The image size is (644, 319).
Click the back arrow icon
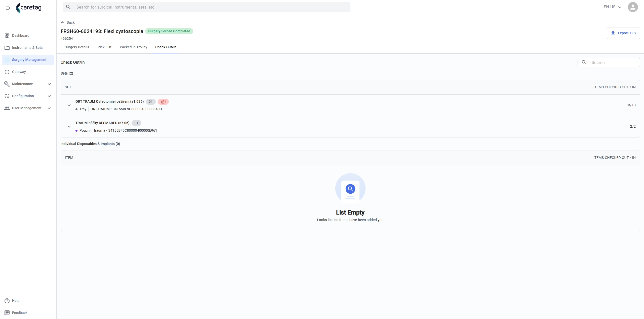click(62, 22)
